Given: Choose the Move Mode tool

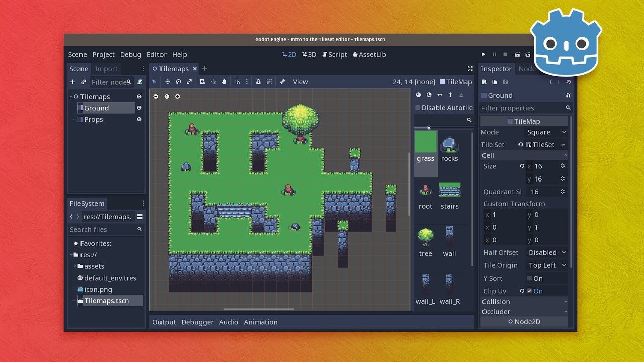Looking at the screenshot, I should [168, 82].
